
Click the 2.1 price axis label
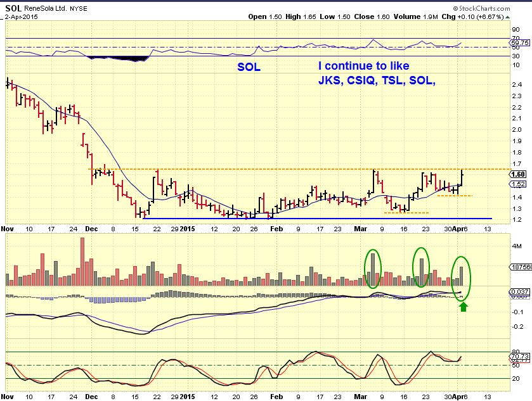[x=517, y=118]
